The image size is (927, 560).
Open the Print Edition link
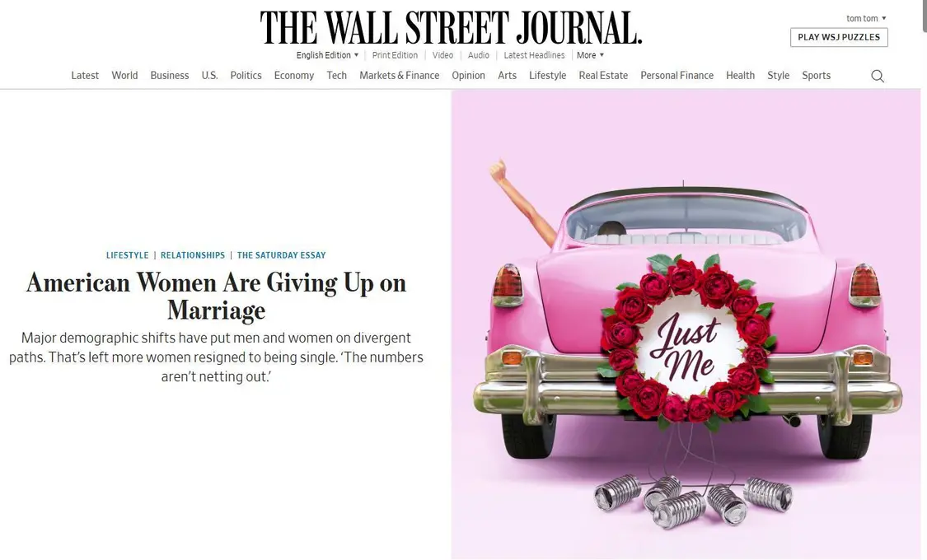point(395,55)
